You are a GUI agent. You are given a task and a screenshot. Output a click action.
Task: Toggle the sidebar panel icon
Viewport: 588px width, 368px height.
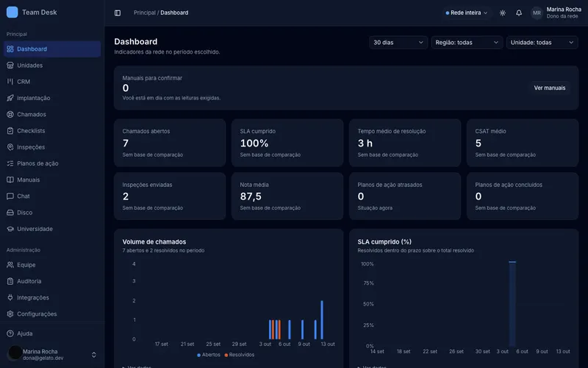tap(118, 13)
